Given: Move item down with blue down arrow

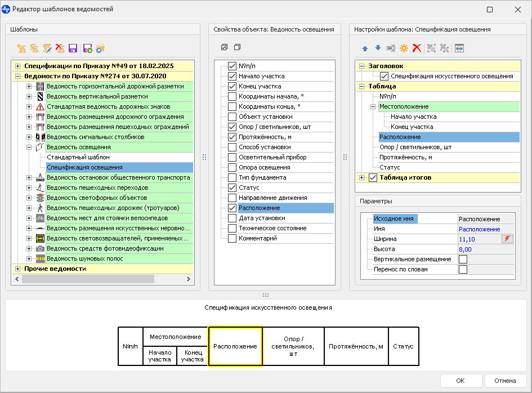Looking at the screenshot, I should point(378,48).
